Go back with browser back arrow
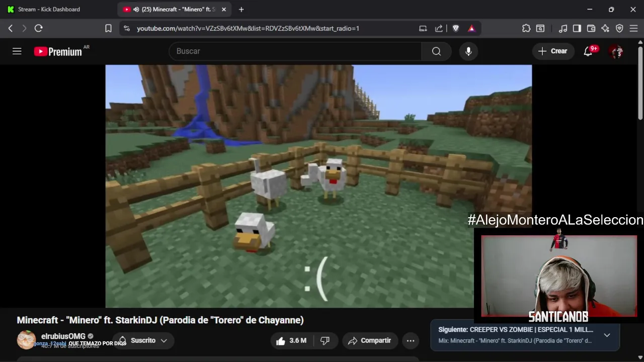Viewport: 644px width, 362px height. coord(11,29)
